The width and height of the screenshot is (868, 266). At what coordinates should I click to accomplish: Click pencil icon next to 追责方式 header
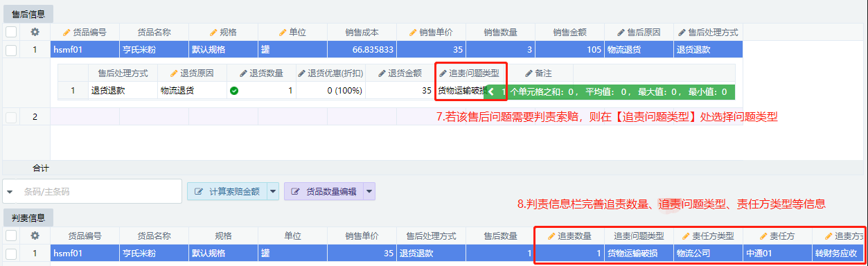828,236
